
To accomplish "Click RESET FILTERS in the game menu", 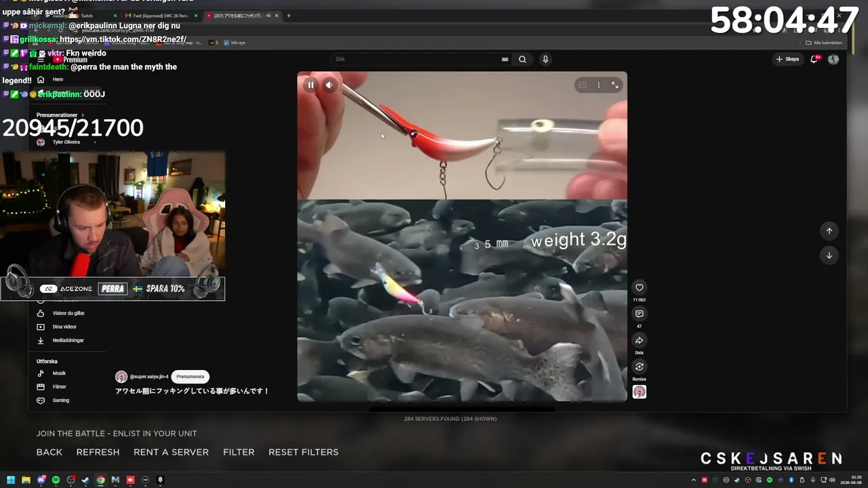I will pos(303,452).
